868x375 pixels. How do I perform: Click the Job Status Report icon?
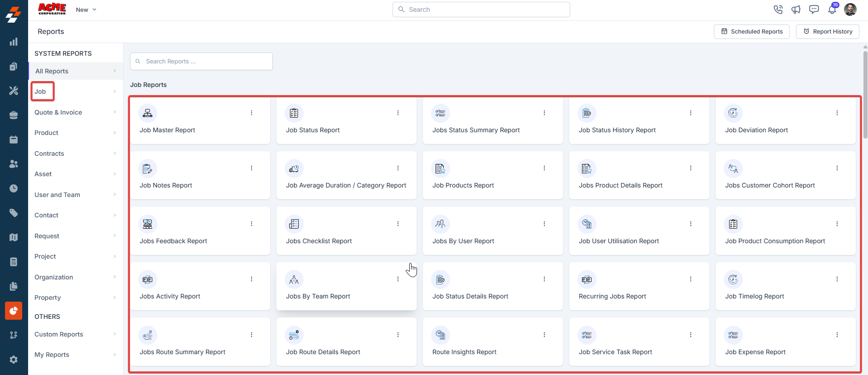pyautogui.click(x=294, y=113)
